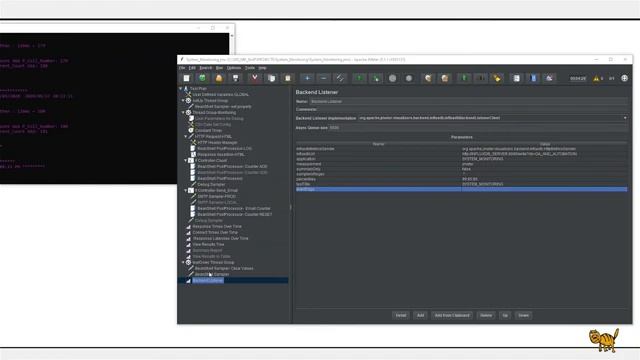Open the Edit menu
640x360 pixels.
pyautogui.click(x=192, y=68)
